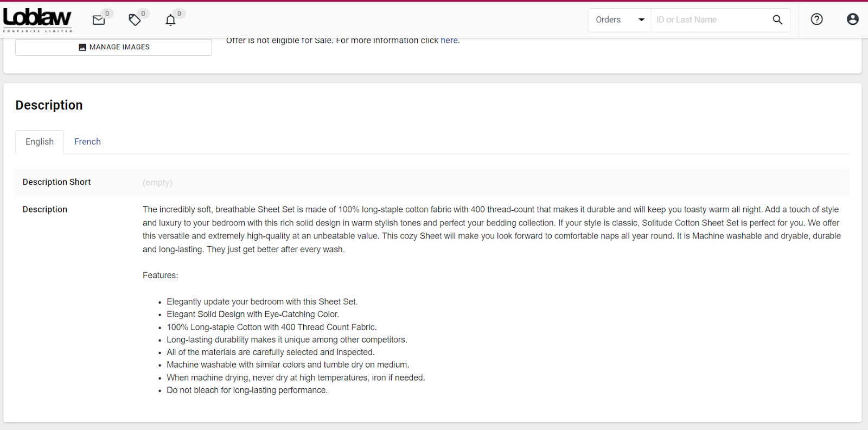The width and height of the screenshot is (868, 430).
Task: Open the user account profile icon
Action: pos(852,20)
